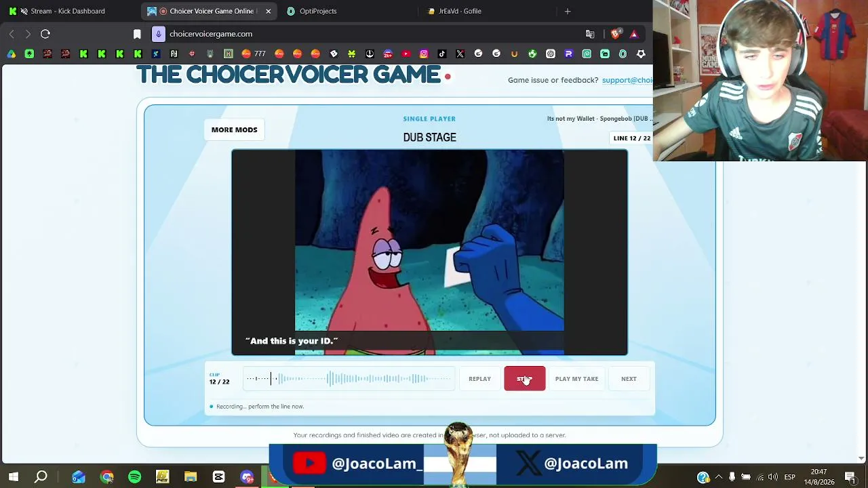Click the "Recording... perform the line now." status
This screenshot has width=868, height=488.
[260, 407]
